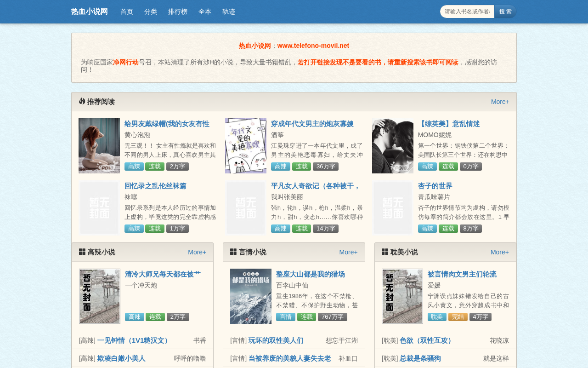The height and width of the screenshot is (368, 588).
Task: Open the 排行榜 navigation item
Action: click(x=178, y=11)
